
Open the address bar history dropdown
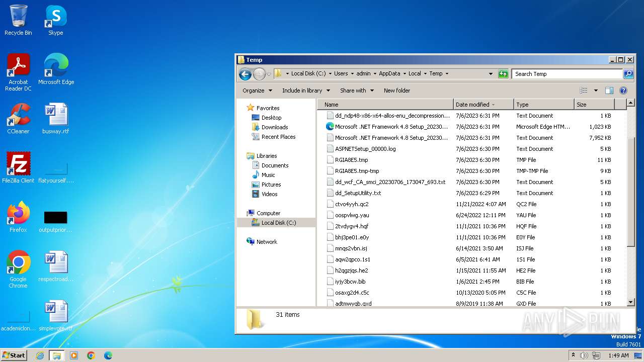pyautogui.click(x=491, y=74)
